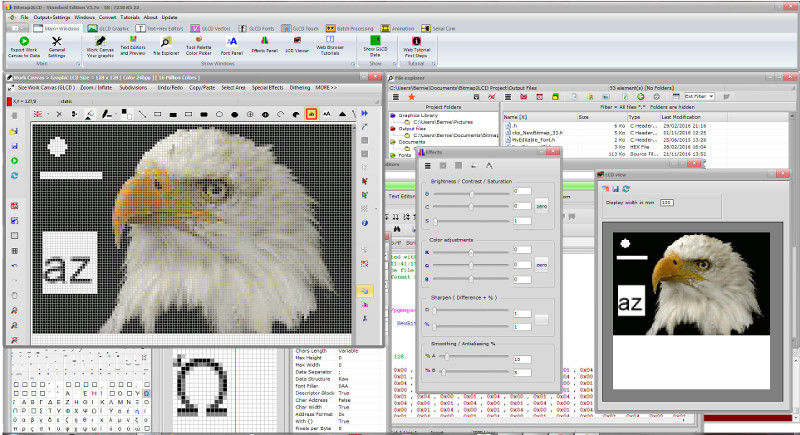
Task: Expand the Special Effects menu
Action: pyautogui.click(x=268, y=89)
